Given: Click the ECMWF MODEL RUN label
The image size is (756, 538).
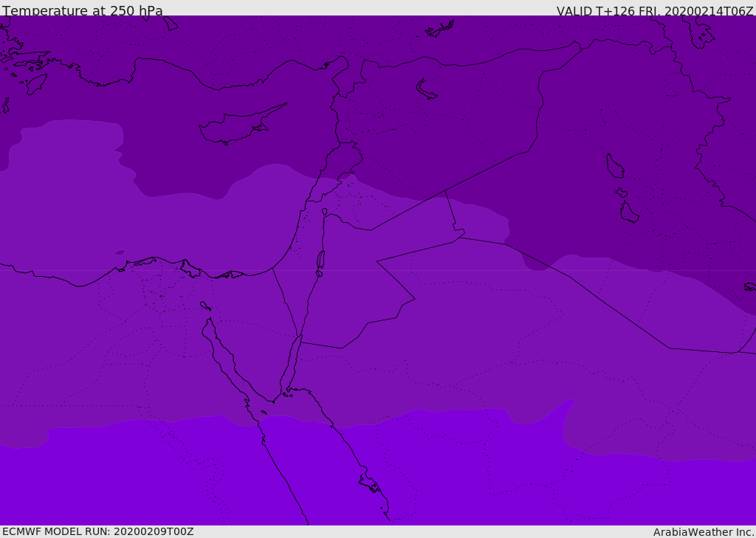Looking at the screenshot, I should (98, 531).
